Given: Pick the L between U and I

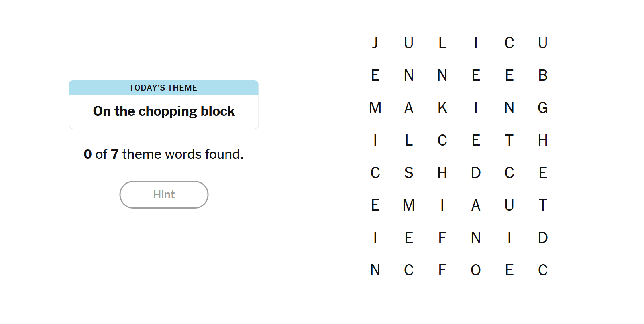Looking at the screenshot, I should pos(442,43).
